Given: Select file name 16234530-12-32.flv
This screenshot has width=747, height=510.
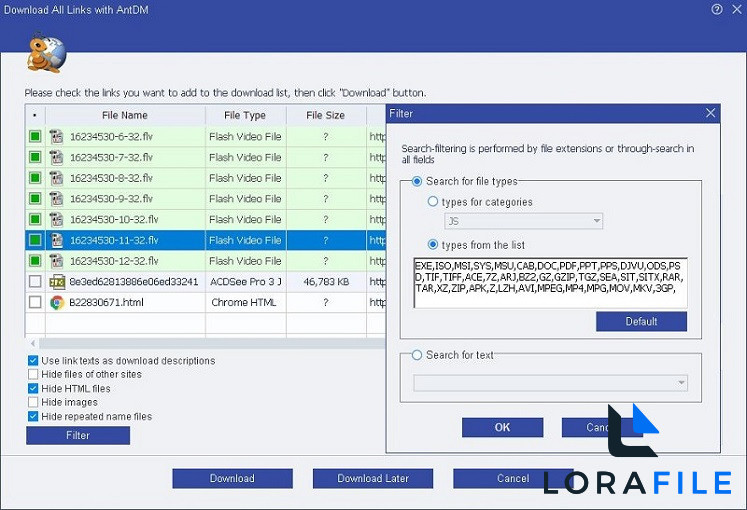Looking at the screenshot, I should (114, 261).
